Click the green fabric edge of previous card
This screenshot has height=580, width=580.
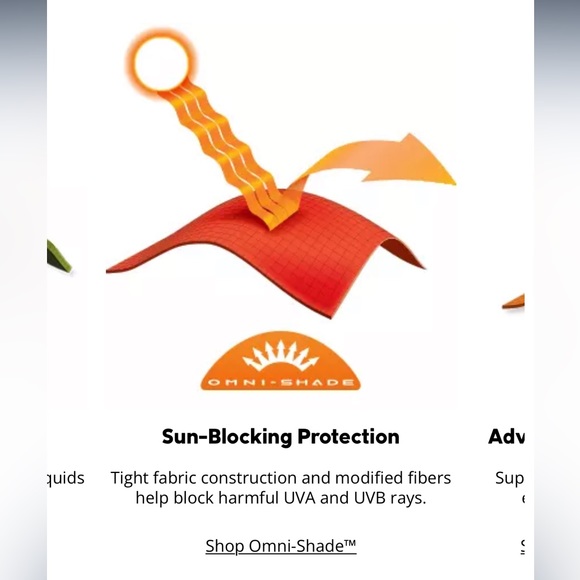pyautogui.click(x=58, y=257)
